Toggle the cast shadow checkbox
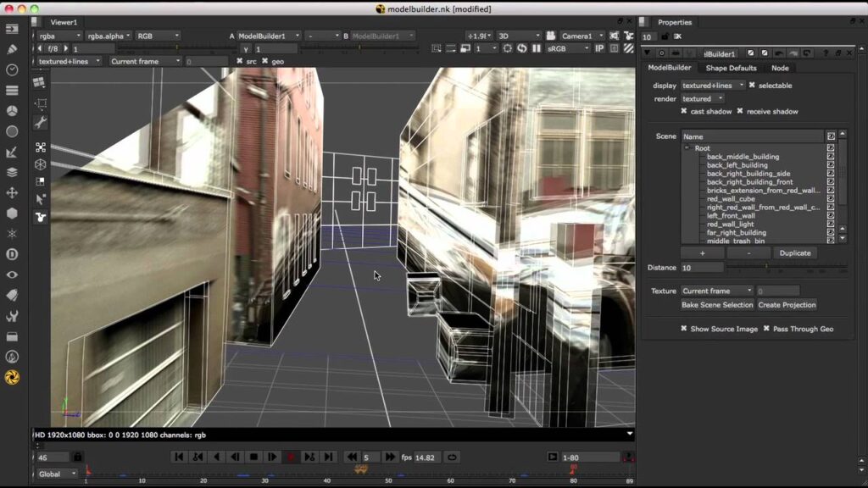Viewport: 868px width, 488px height. tap(684, 111)
